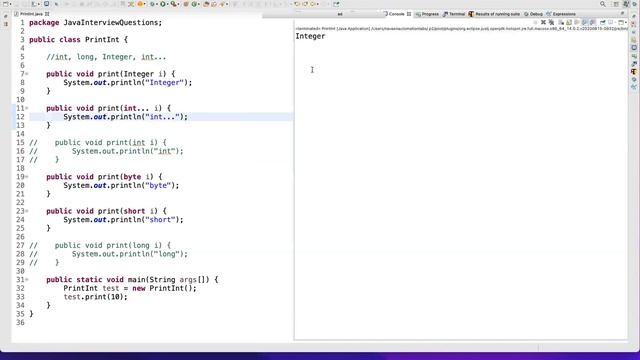
Task: Click the comment line "//int, long, Integer, int..."
Action: [106, 57]
